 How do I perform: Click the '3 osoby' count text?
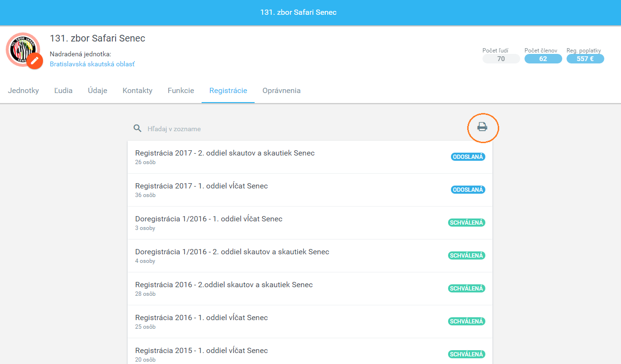(145, 228)
